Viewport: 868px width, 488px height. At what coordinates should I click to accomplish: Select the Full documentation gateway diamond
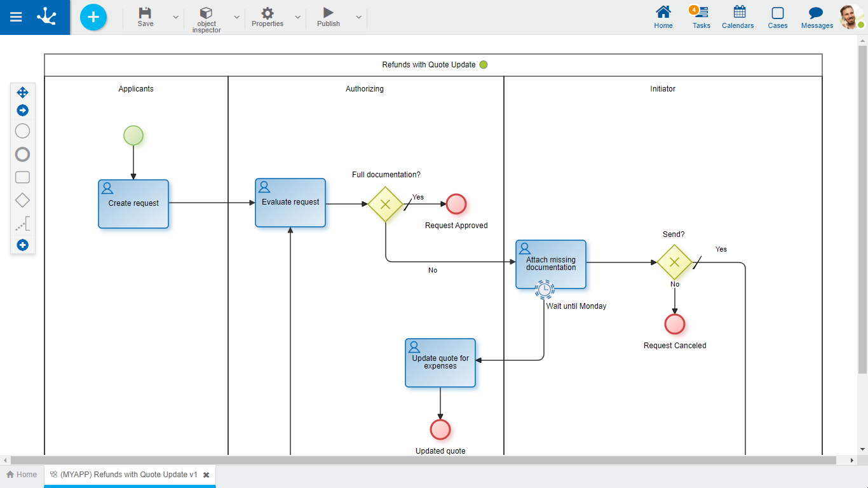(386, 205)
